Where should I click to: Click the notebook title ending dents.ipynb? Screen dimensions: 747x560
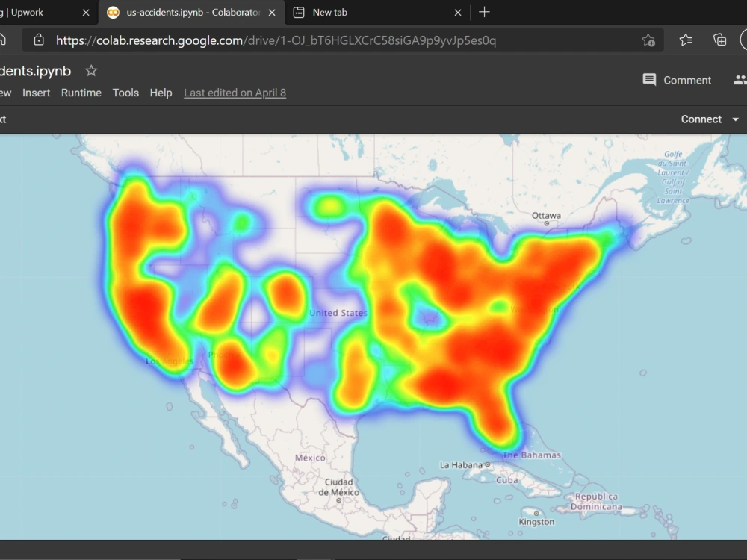[x=35, y=71]
